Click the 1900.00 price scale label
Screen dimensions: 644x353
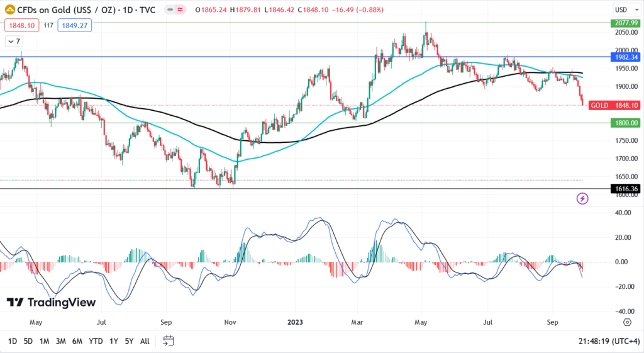coord(626,87)
